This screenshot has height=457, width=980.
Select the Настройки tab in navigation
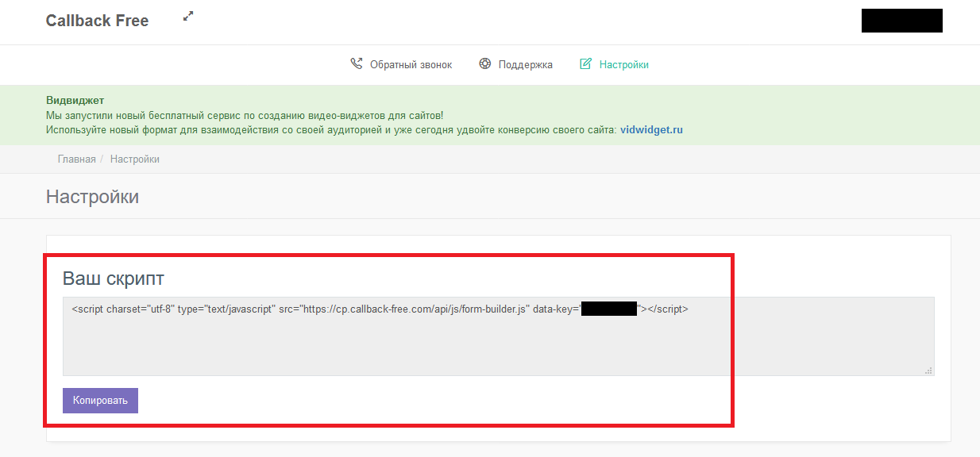(623, 65)
